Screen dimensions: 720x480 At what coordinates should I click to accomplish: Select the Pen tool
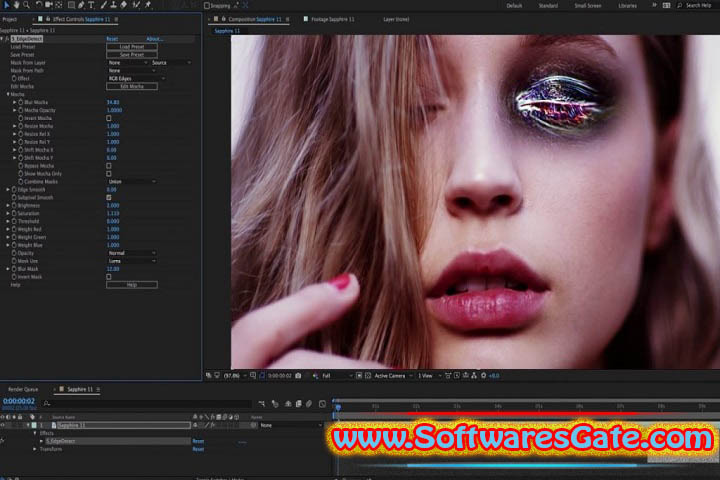pos(81,5)
